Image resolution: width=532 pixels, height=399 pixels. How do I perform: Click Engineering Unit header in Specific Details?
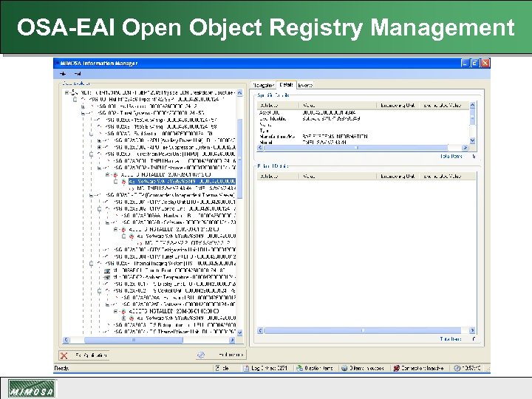pyautogui.click(x=398, y=106)
